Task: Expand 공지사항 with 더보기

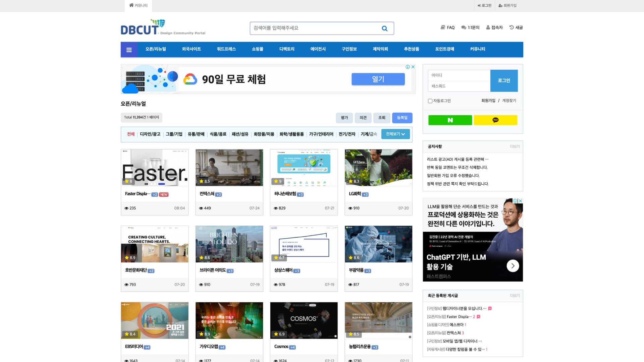Action: 515,146
